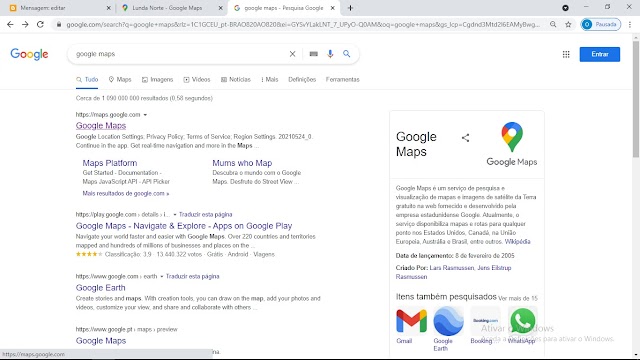
Task: Open the Google apps grid icon
Action: point(566,54)
